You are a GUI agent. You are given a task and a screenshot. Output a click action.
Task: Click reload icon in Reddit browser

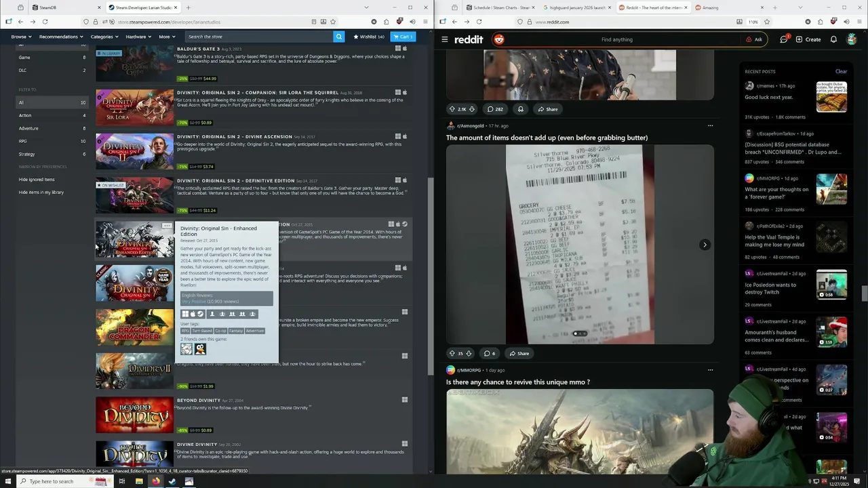pos(479,22)
